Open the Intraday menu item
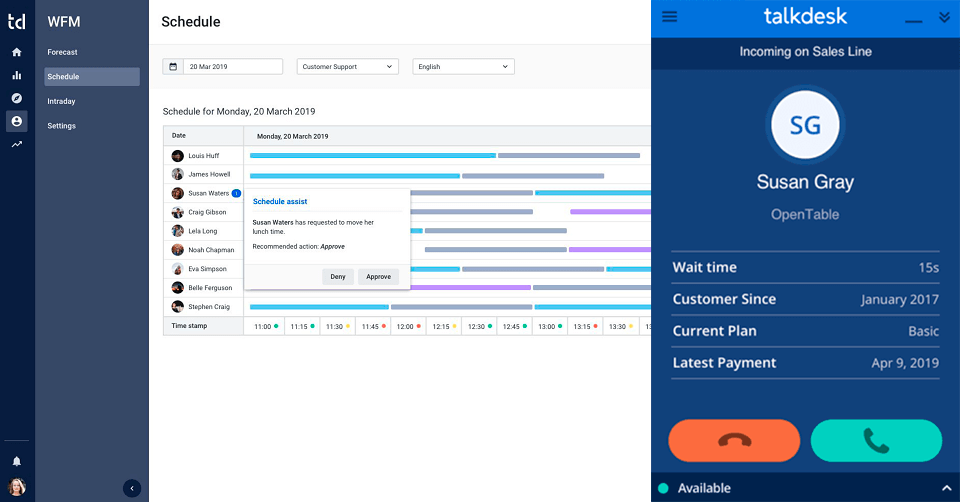This screenshot has height=502, width=960. coord(61,101)
